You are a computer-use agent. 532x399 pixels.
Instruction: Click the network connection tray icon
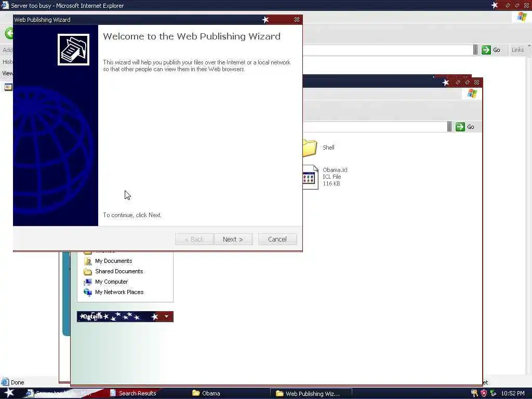(x=493, y=393)
